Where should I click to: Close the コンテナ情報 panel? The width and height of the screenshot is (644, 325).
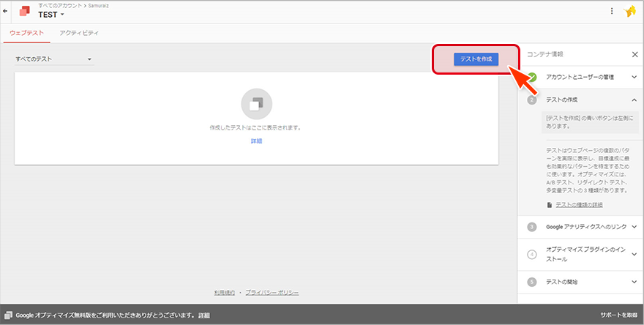(x=634, y=54)
